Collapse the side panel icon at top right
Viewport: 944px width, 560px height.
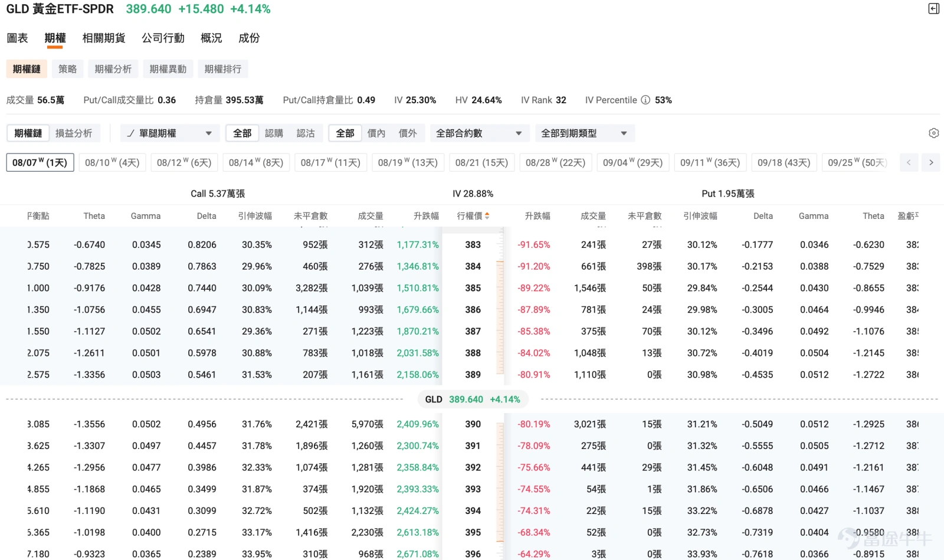point(933,8)
